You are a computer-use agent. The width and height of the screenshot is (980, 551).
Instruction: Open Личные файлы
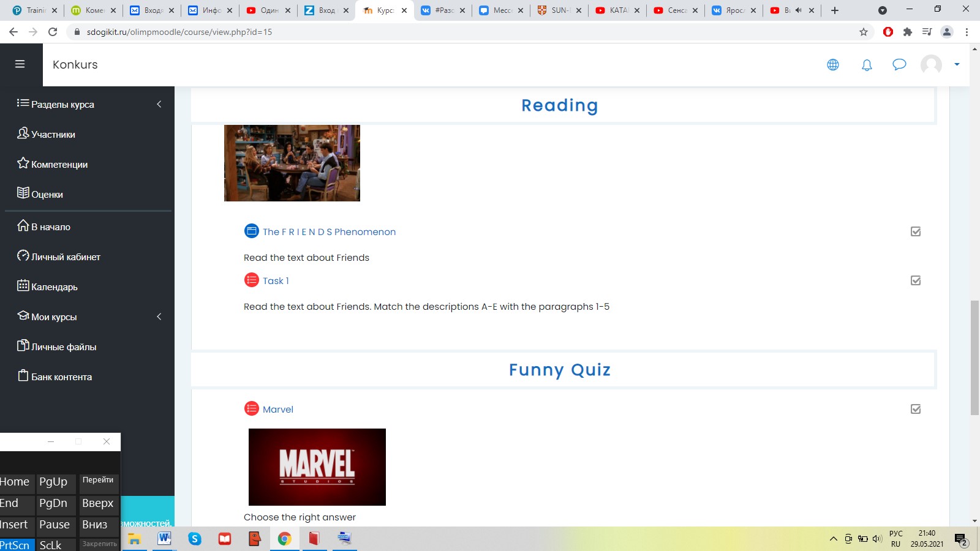(x=64, y=347)
